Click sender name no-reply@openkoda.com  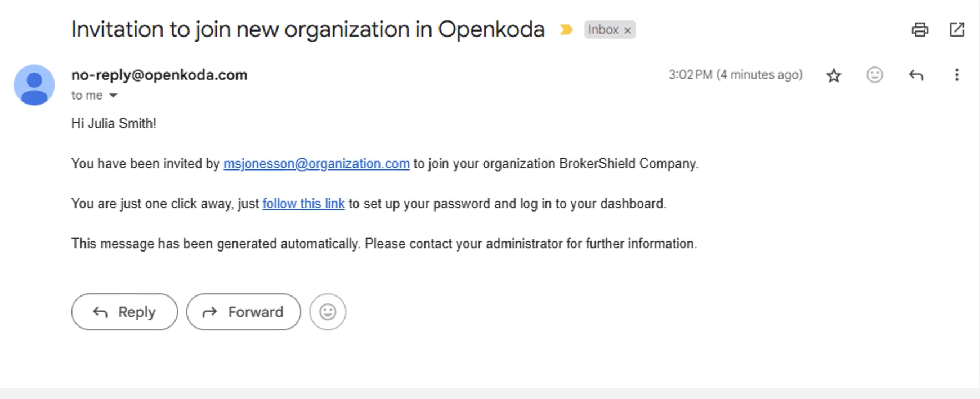click(159, 75)
